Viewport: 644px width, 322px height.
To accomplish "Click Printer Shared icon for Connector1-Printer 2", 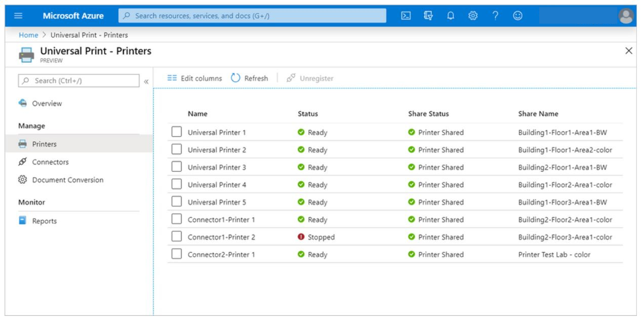I will pos(411,237).
